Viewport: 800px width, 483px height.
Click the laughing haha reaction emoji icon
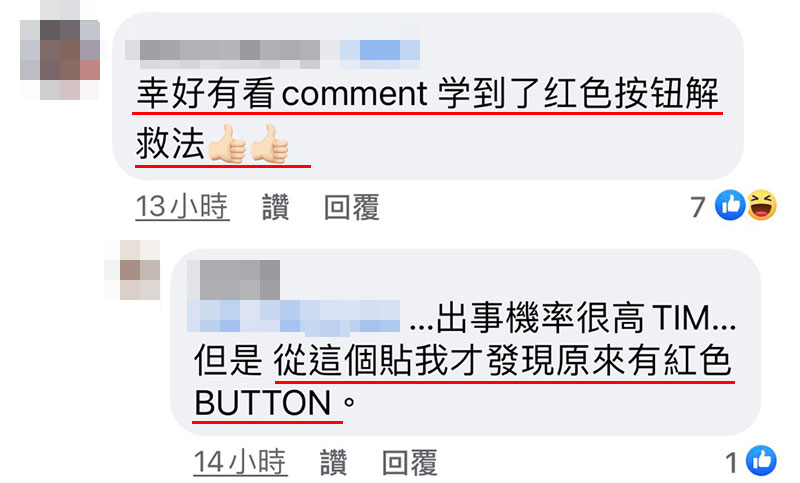[x=762, y=205]
